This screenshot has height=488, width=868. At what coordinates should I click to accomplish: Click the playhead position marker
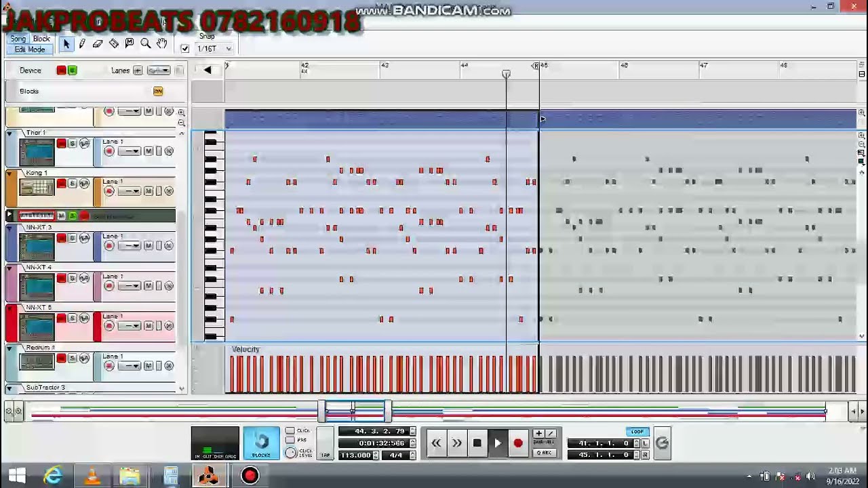click(506, 75)
